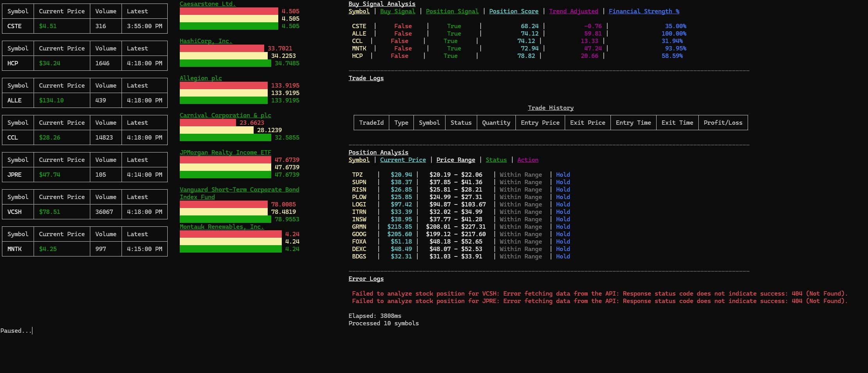The image size is (868, 373).
Task: Click the Hold action in the TPZ row
Action: 563,175
